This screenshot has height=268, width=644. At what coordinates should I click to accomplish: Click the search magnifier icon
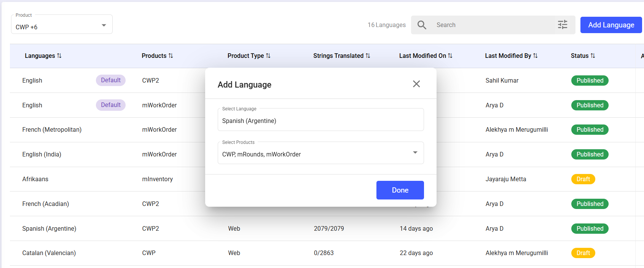coord(422,25)
